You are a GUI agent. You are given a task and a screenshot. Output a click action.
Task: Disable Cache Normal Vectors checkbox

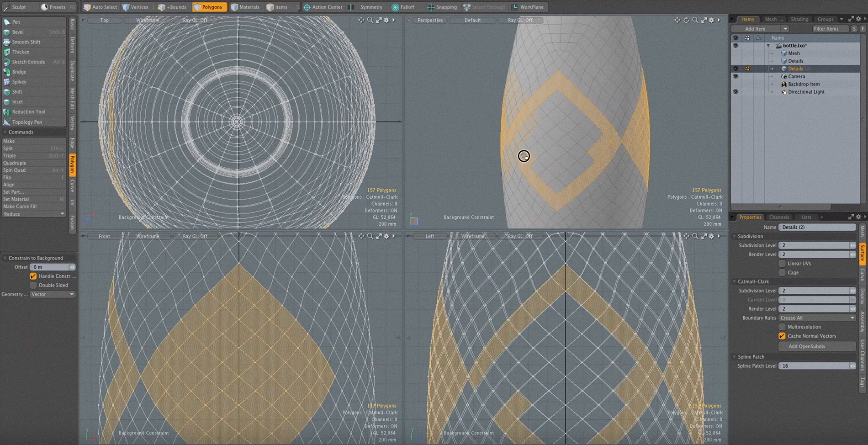click(782, 336)
